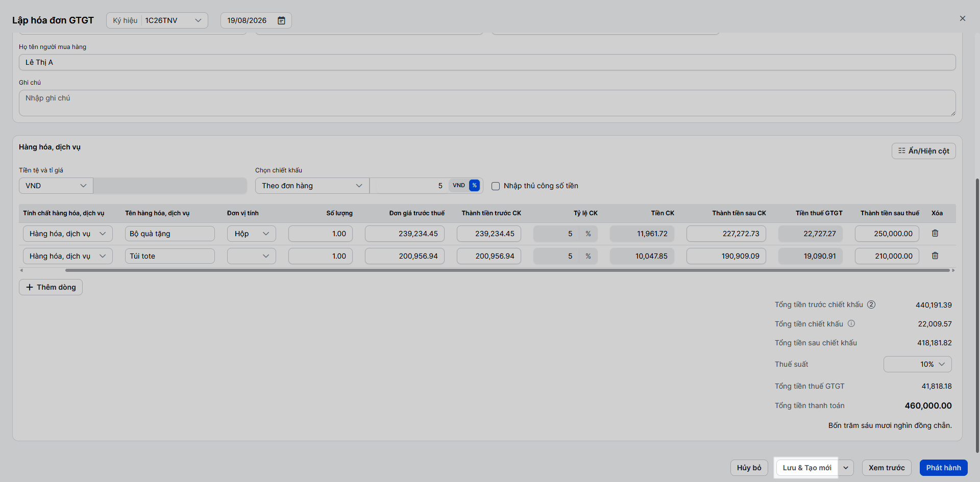Screen dimensions: 980x482
Task: Click the Xem trước button
Action: click(x=887, y=468)
